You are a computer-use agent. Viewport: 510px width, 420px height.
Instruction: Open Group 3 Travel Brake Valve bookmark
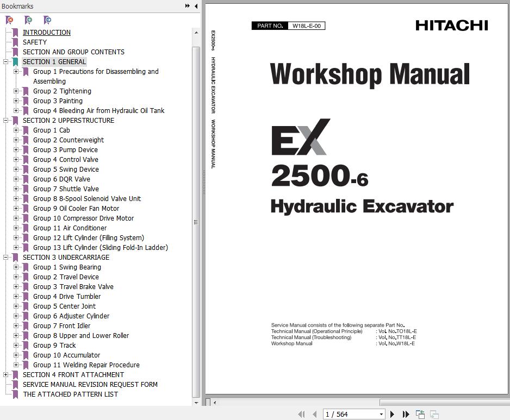(73, 286)
